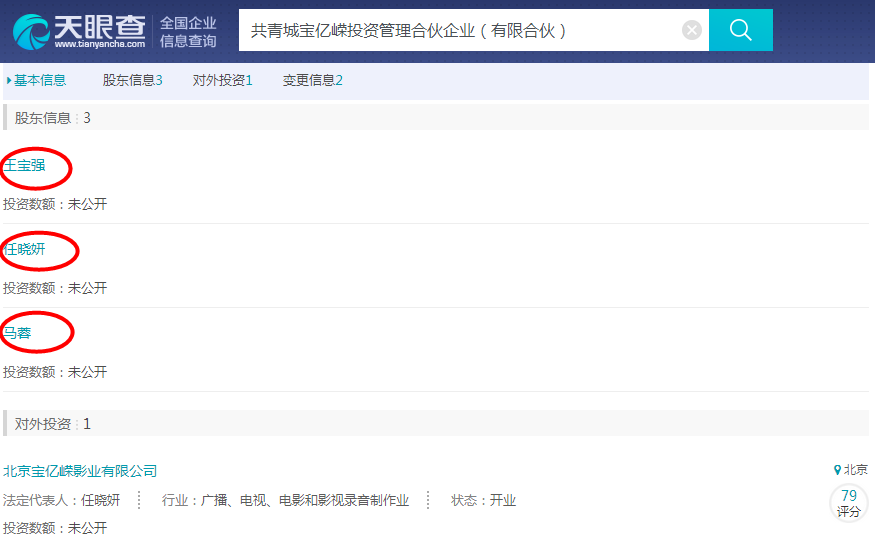Click the 马蓉 shareholder link

(17, 333)
